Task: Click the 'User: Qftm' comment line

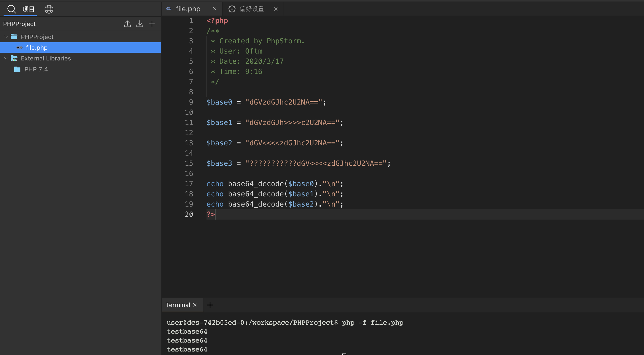Action: (x=241, y=51)
